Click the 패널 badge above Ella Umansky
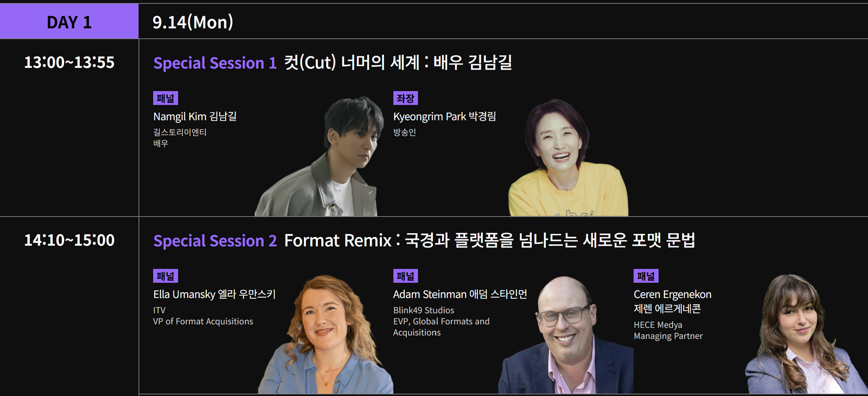This screenshot has width=868, height=396. coord(165,276)
